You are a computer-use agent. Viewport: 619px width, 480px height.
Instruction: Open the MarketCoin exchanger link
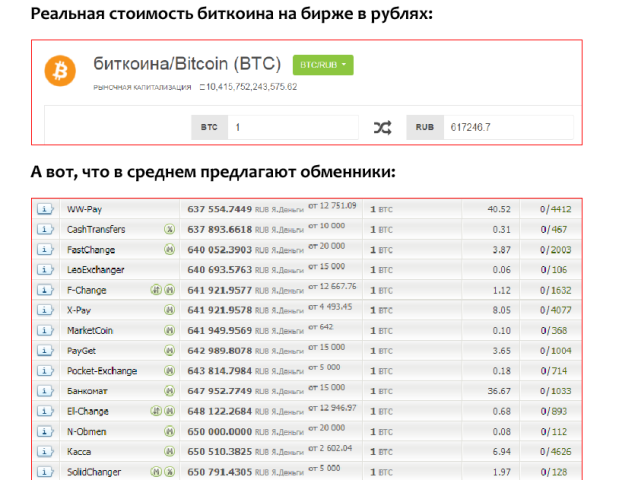coord(90,330)
